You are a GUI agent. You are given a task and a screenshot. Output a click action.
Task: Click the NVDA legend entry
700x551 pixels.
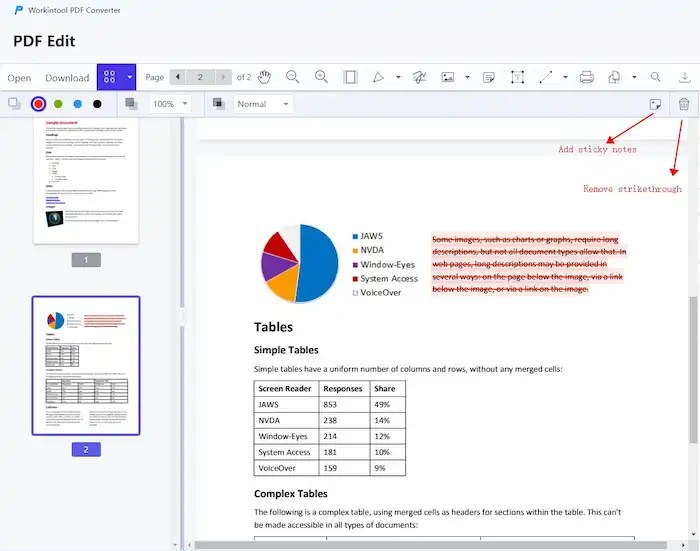[x=368, y=250]
